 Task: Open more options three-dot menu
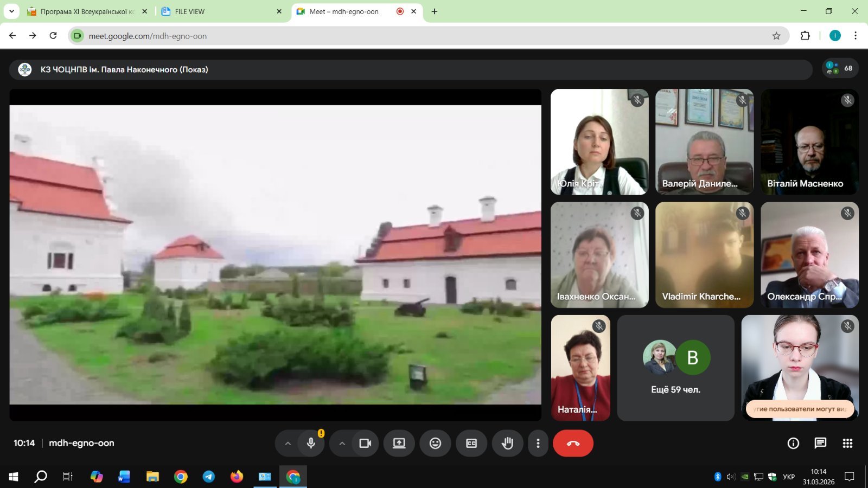(538, 444)
